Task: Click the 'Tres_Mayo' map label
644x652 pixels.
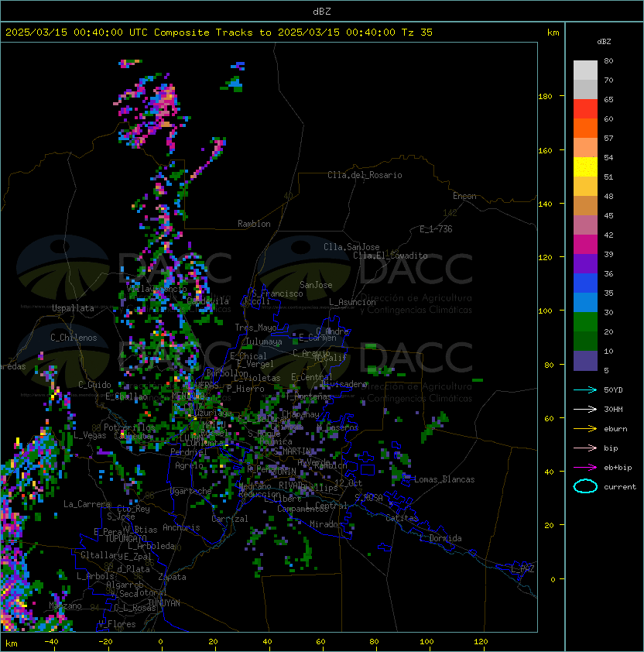Action: pyautogui.click(x=255, y=328)
